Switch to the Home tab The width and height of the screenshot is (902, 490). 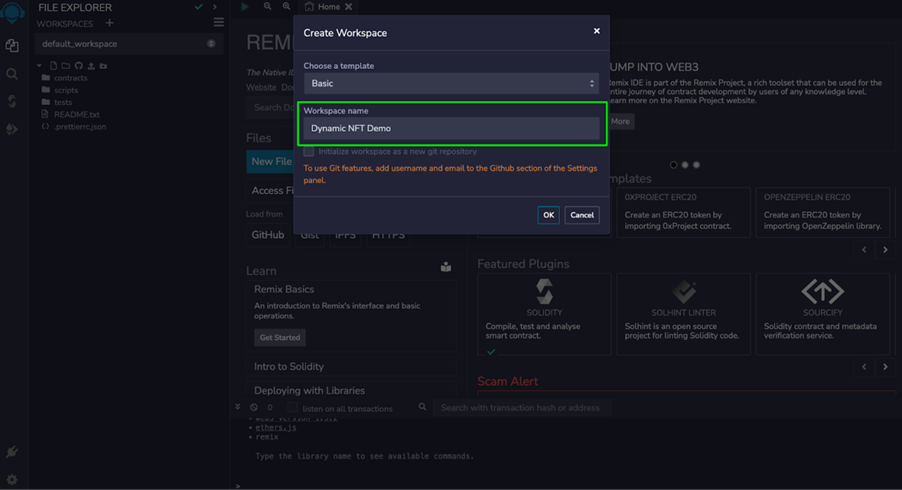(328, 7)
